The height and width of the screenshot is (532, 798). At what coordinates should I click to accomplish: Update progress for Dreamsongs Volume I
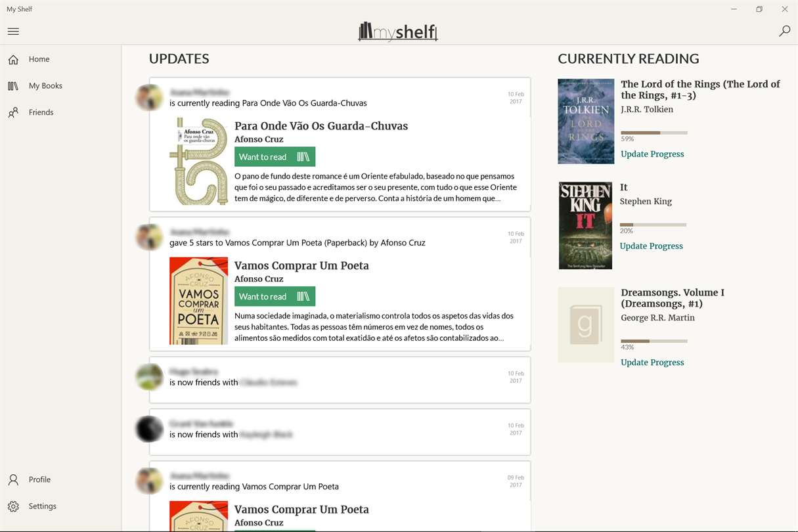pyautogui.click(x=652, y=363)
